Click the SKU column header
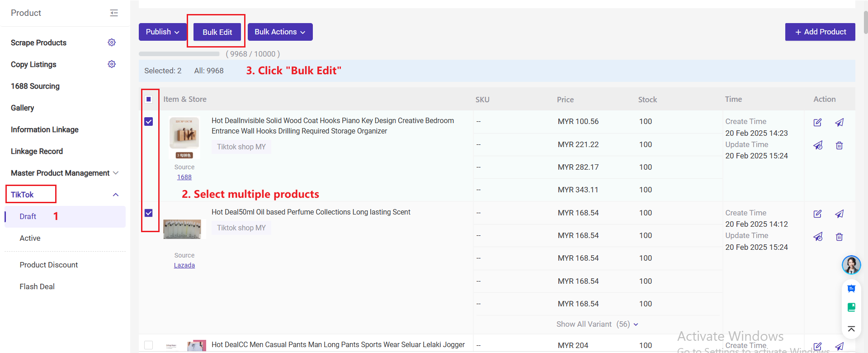 [x=482, y=100]
